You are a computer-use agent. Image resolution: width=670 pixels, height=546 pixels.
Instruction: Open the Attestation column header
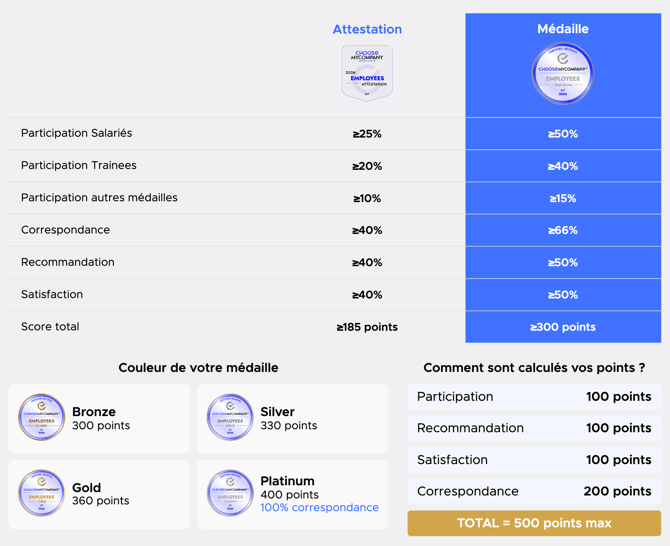coord(367,29)
